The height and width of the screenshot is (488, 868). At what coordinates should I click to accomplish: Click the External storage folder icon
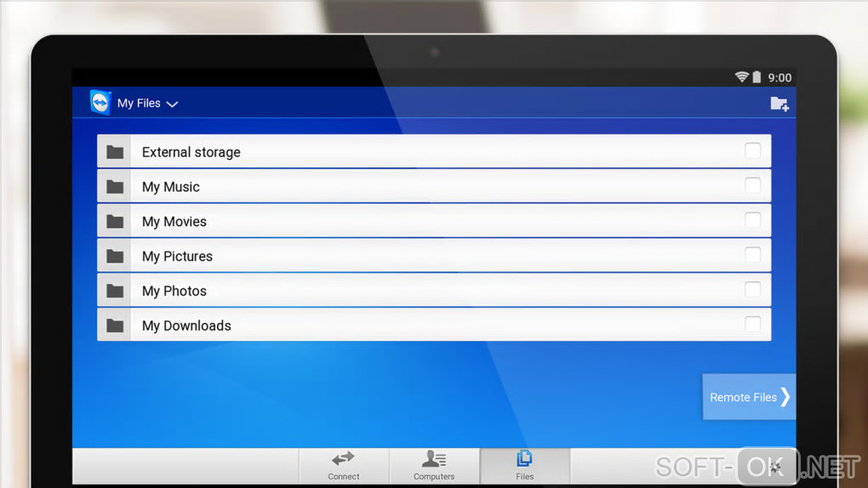point(115,151)
